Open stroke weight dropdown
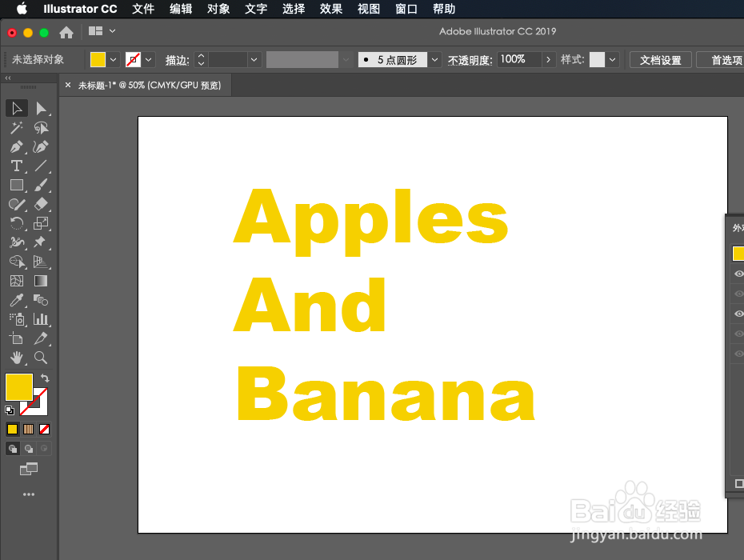 [x=254, y=60]
